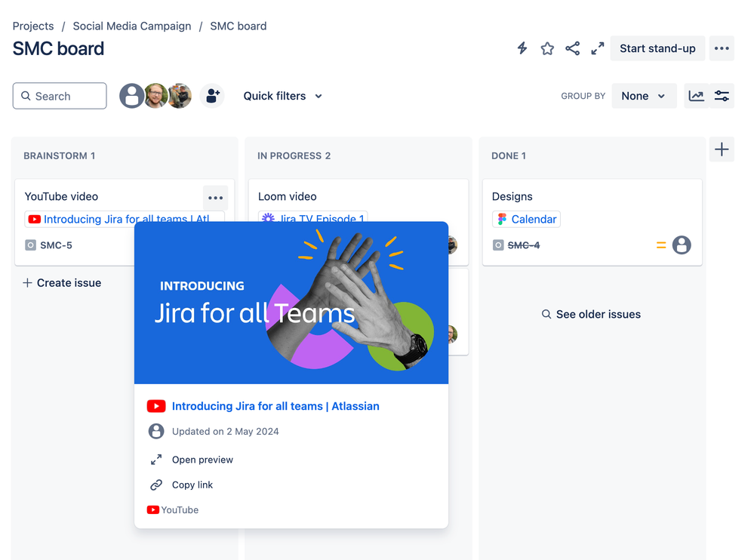Click the assignee avatar on Designs card

click(682, 245)
